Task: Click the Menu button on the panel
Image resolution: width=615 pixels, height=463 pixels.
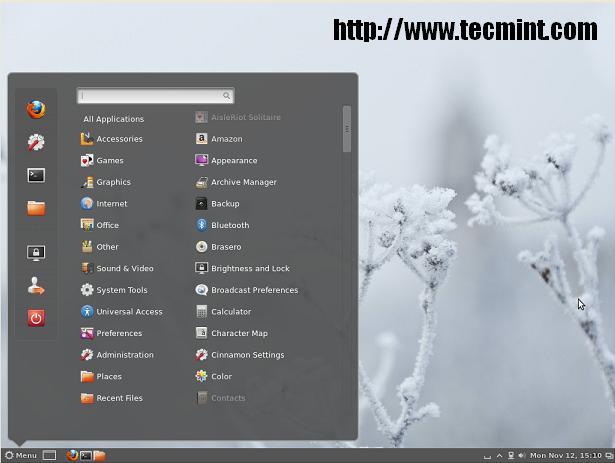Action: click(x=21, y=455)
